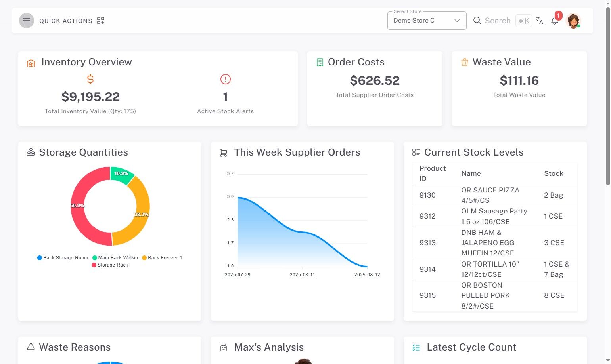The height and width of the screenshot is (364, 611).
Task: Click the Max's Analysis robot icon
Action: point(224,348)
